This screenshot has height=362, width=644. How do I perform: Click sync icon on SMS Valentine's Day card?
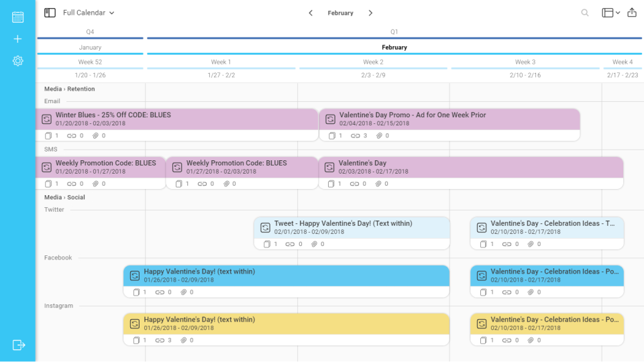329,167
